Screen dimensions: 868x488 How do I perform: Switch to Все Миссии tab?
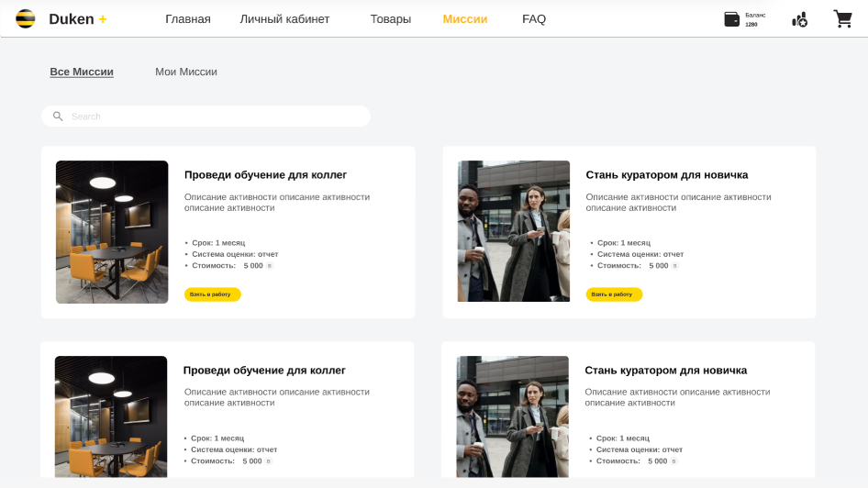pyautogui.click(x=82, y=72)
